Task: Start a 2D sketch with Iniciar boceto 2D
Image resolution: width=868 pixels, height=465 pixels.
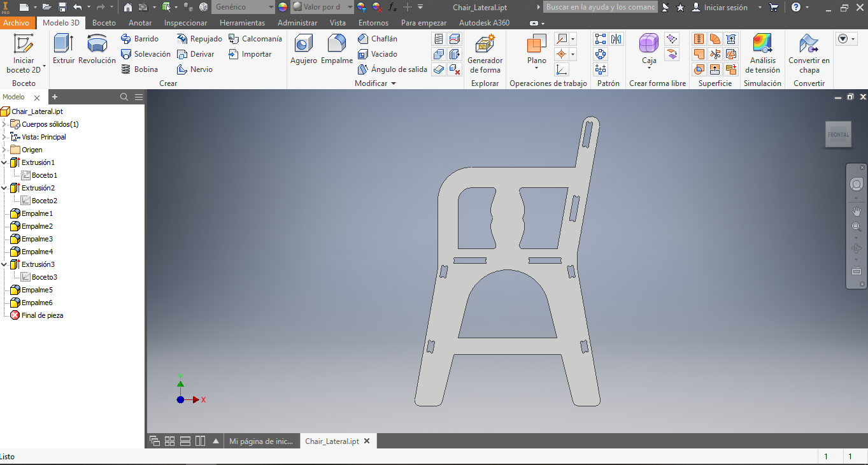Action: pos(24,54)
